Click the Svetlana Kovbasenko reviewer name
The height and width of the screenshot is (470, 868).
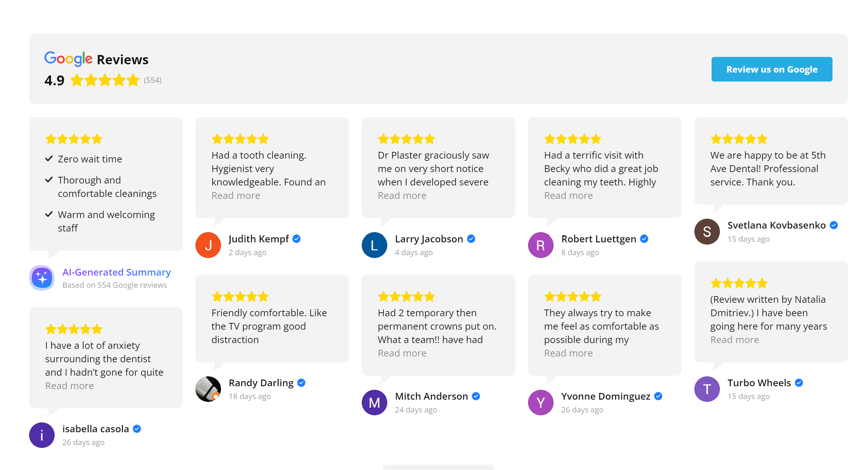coord(776,225)
